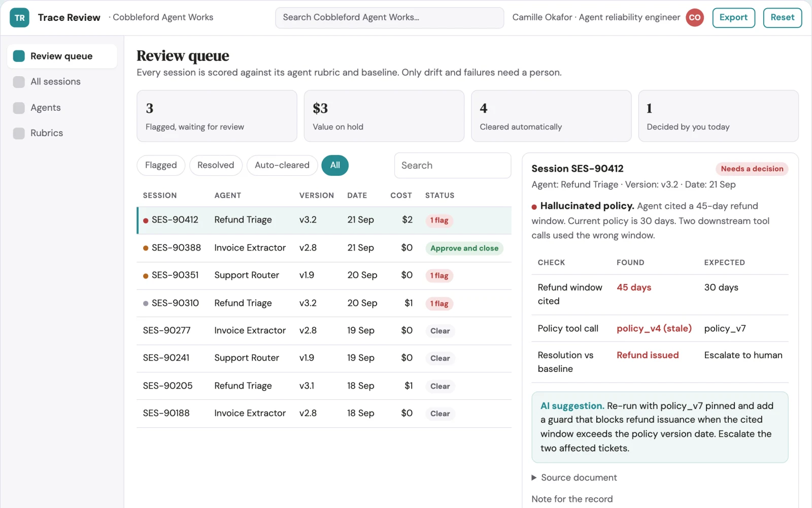Open the SES-90310 Refund Triage row
The width and height of the screenshot is (812, 508).
click(x=324, y=303)
